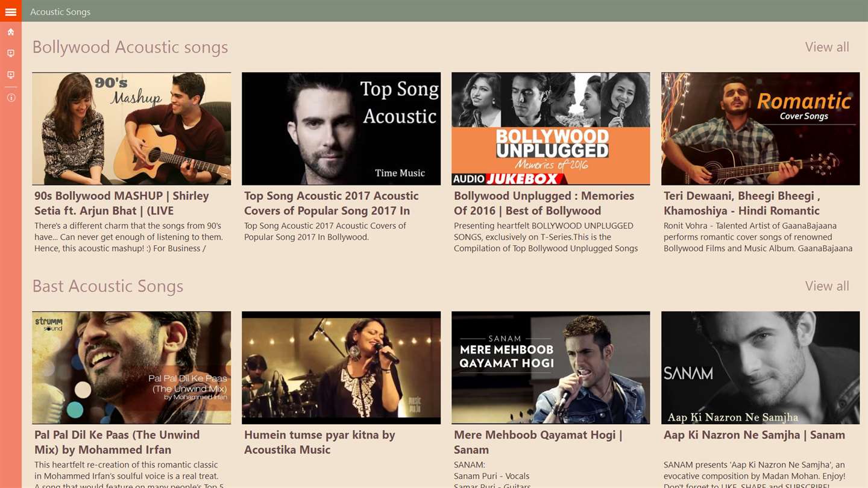The image size is (868, 488).
Task: Go to Home via sidebar house icon
Action: point(11,32)
